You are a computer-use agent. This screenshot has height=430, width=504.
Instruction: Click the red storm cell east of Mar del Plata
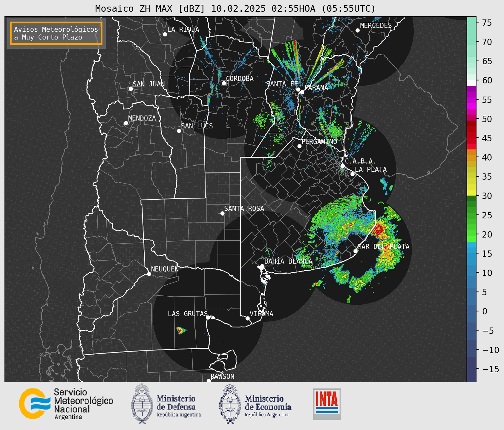click(x=378, y=230)
